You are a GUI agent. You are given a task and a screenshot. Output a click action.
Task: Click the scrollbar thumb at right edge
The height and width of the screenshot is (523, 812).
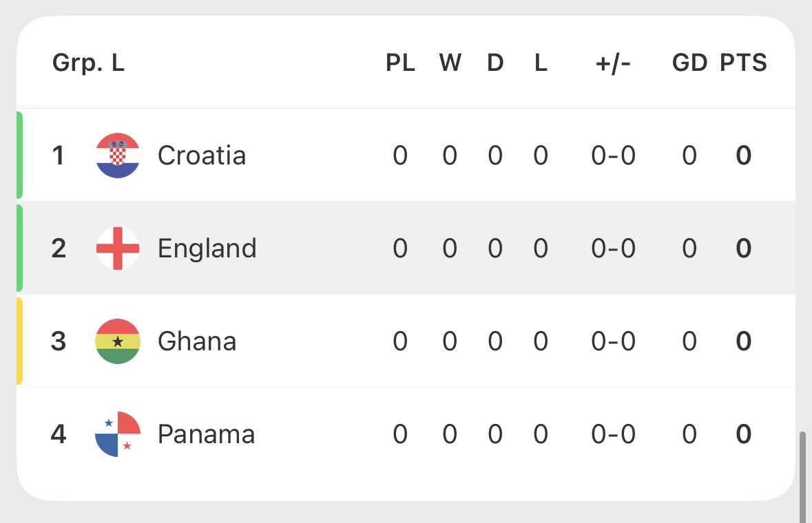802,476
